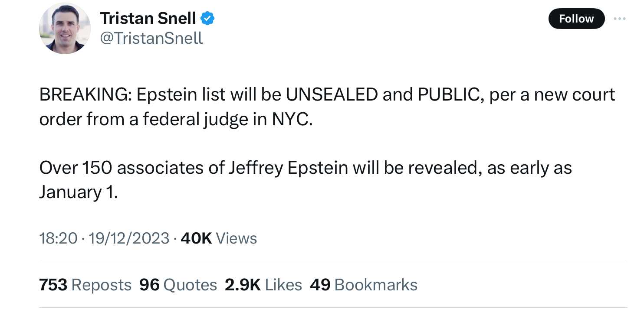The image size is (644, 309).
Task: Visit the @TristanSnell handle link
Action: pyautogui.click(x=151, y=39)
